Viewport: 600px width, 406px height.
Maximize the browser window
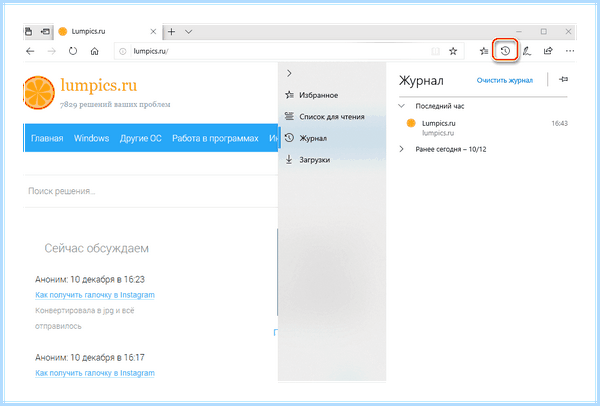coord(544,31)
